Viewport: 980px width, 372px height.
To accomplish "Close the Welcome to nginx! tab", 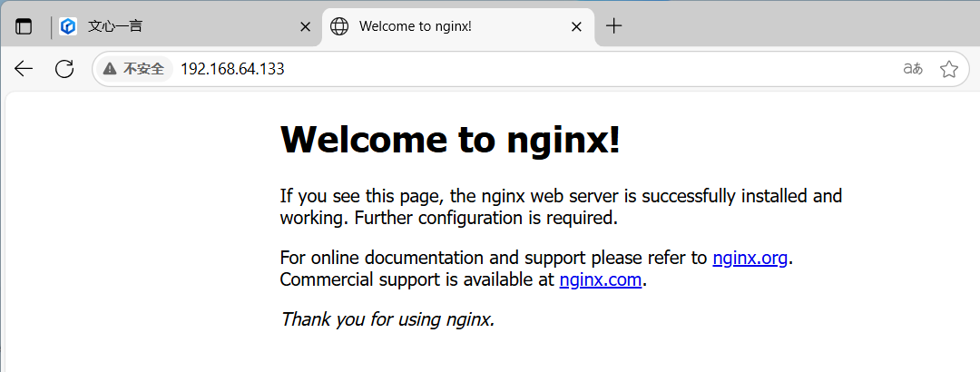I will [576, 27].
